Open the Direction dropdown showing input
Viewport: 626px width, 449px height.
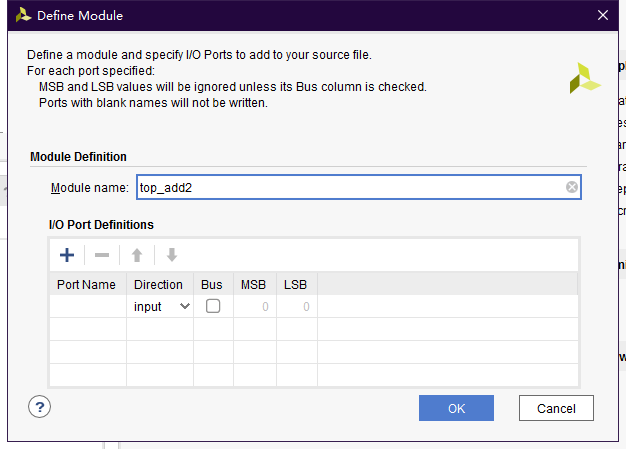coord(160,307)
